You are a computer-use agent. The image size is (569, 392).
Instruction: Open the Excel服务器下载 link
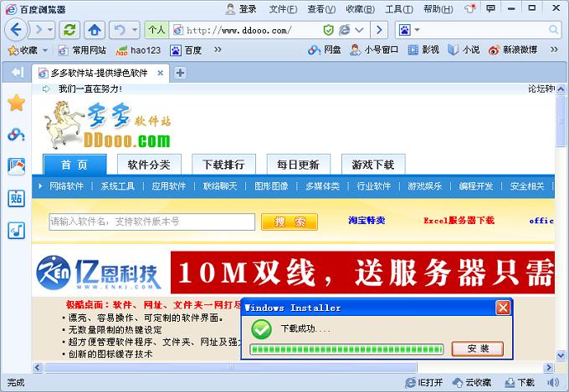click(459, 220)
